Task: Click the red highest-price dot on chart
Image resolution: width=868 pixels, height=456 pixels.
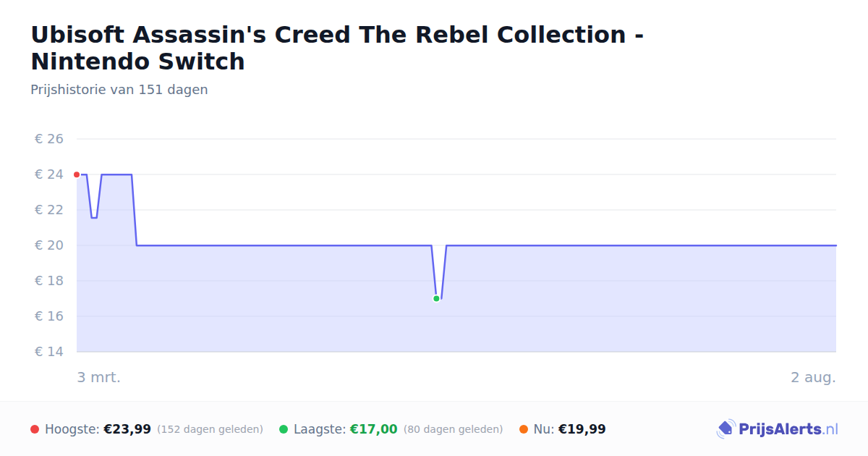Action: (x=77, y=174)
